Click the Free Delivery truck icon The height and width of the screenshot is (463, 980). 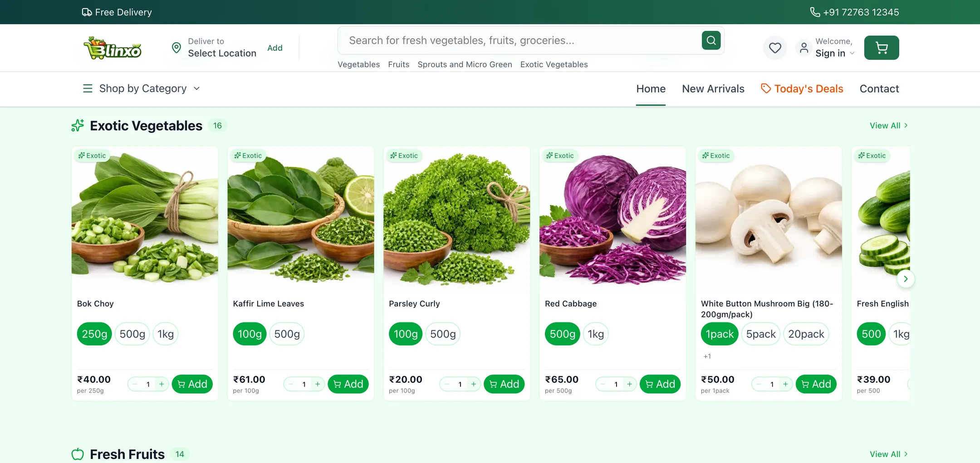click(87, 12)
